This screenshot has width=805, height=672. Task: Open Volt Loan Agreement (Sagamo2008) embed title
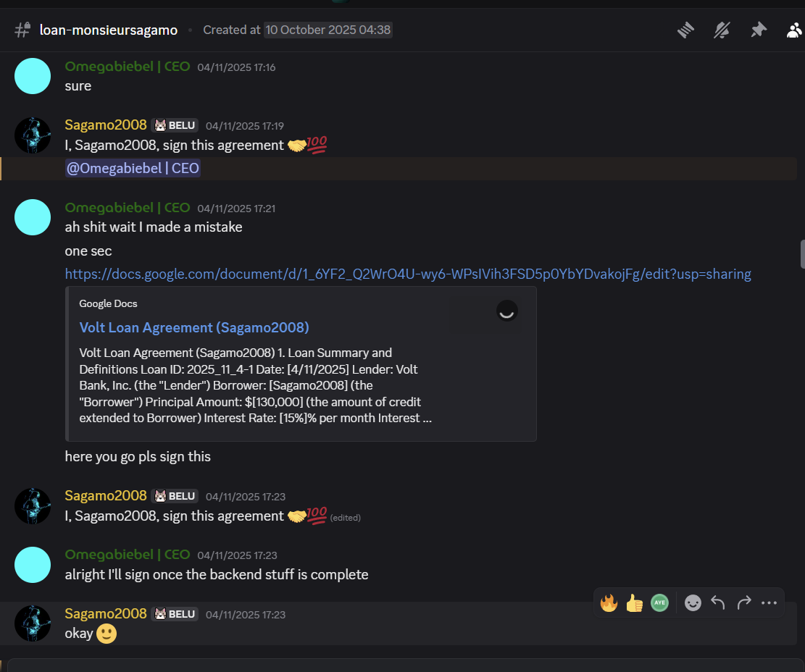[x=194, y=327]
